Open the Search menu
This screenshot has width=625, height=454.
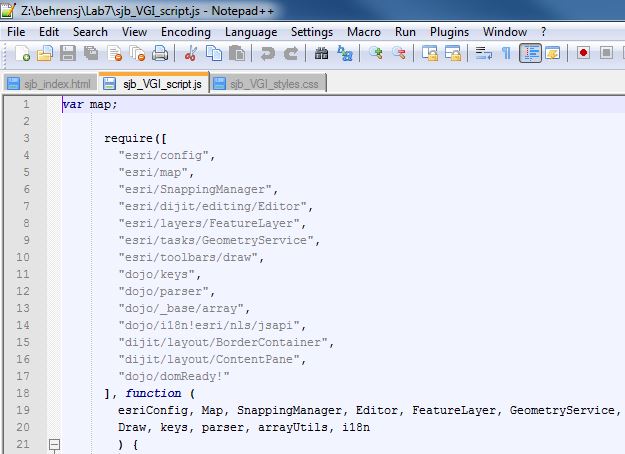(90, 32)
